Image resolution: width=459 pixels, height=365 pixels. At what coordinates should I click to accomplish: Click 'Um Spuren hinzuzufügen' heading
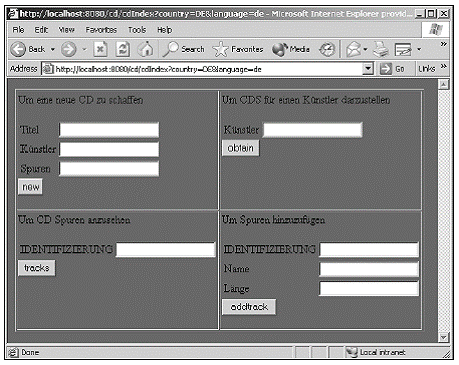(273, 220)
